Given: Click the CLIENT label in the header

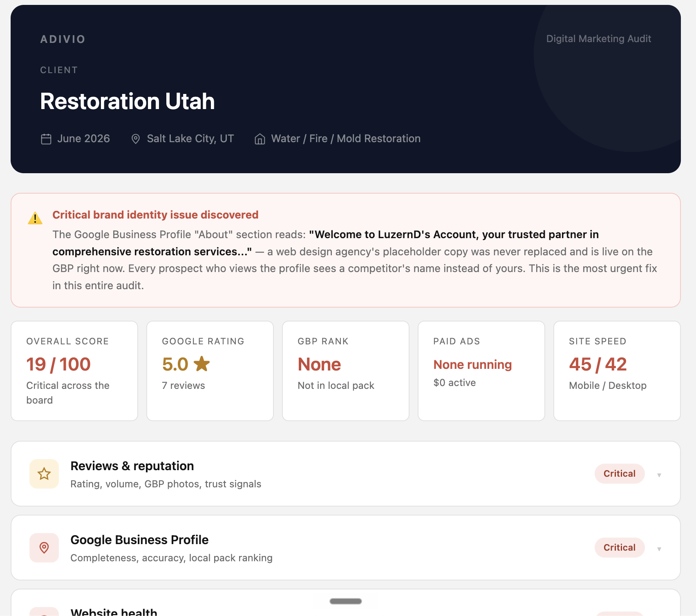Looking at the screenshot, I should click(59, 70).
